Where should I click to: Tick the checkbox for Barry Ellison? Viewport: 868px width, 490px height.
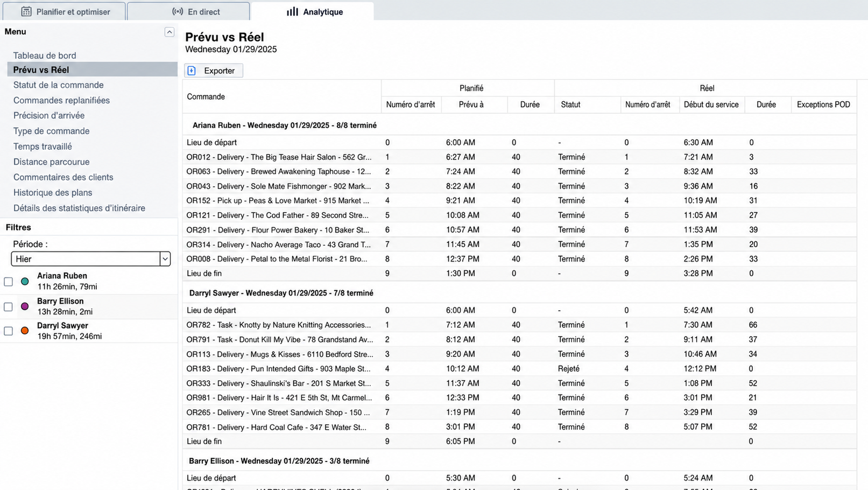pyautogui.click(x=8, y=307)
